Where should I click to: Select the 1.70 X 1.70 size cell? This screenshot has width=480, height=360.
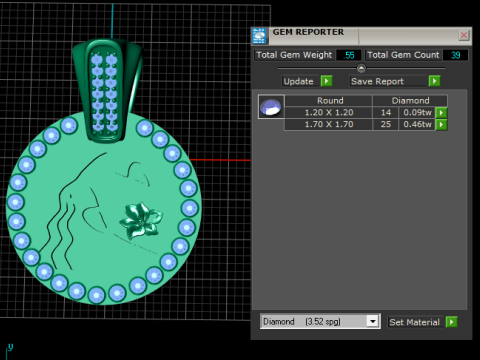329,125
